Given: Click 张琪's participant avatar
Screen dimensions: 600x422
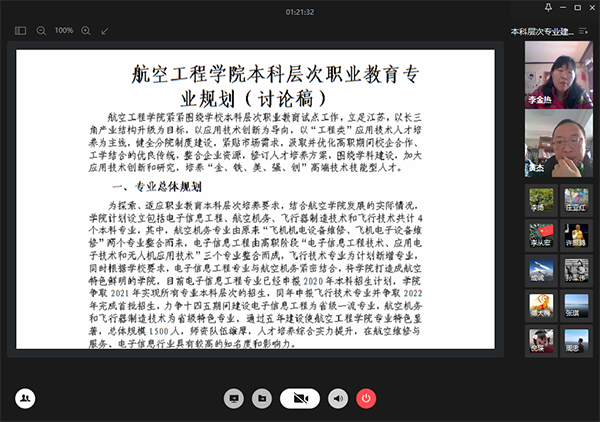Looking at the screenshot, I should click(574, 307).
